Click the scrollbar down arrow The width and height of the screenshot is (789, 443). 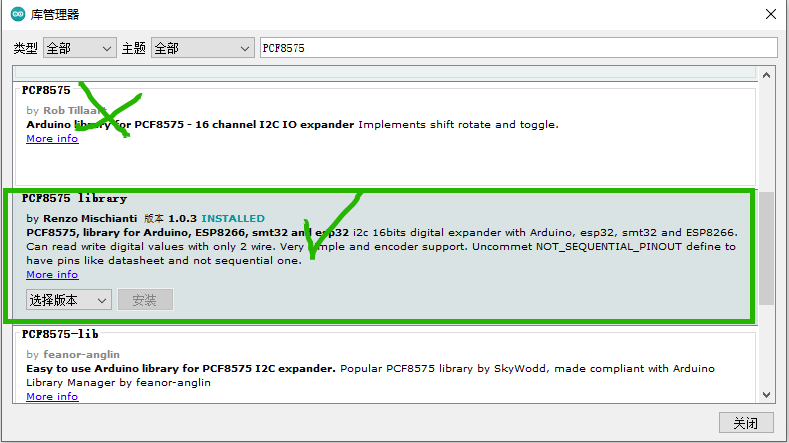point(766,394)
